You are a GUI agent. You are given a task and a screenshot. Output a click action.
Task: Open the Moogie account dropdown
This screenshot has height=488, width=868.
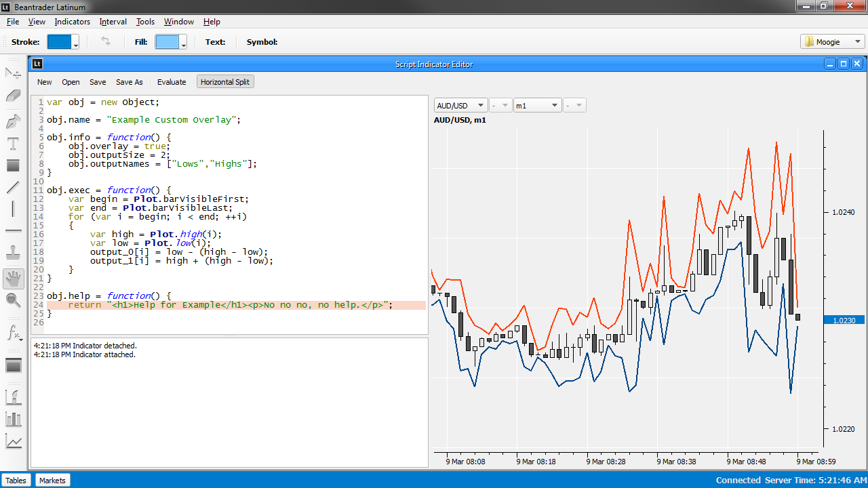833,41
